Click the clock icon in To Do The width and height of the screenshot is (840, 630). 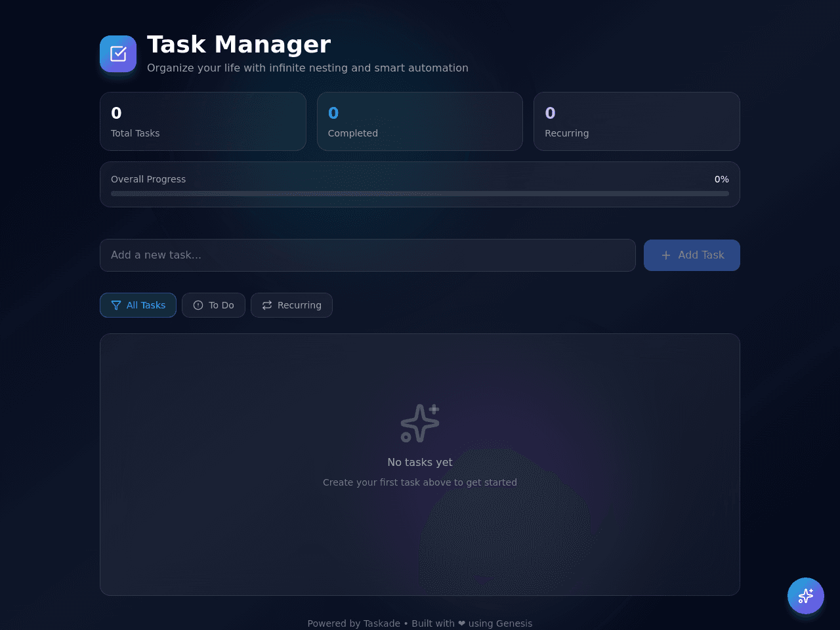pos(198,305)
